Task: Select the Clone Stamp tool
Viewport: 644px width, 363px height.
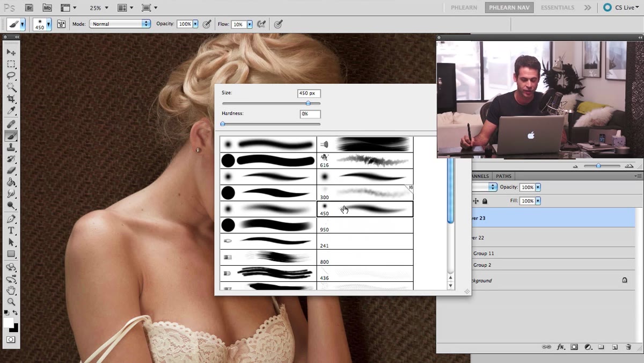Action: (11, 148)
